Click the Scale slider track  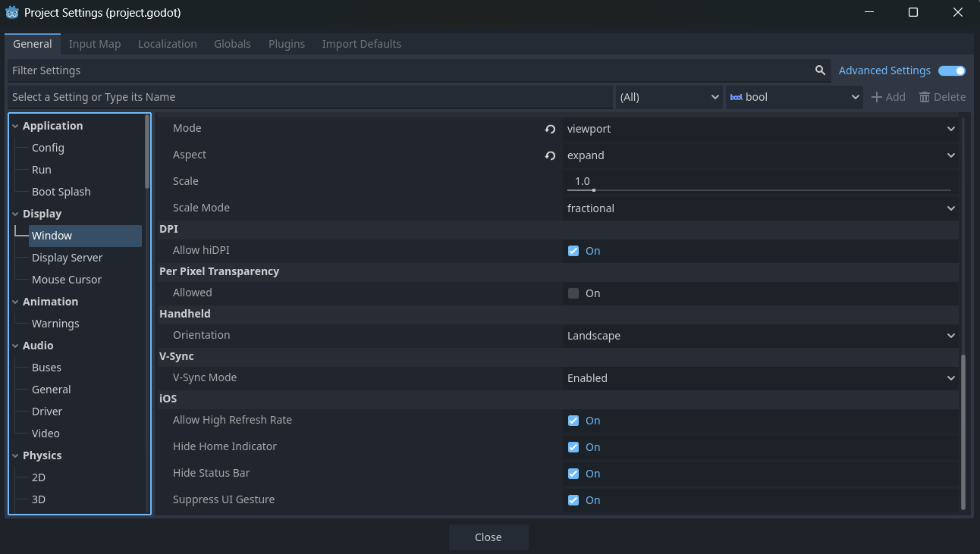tap(759, 189)
